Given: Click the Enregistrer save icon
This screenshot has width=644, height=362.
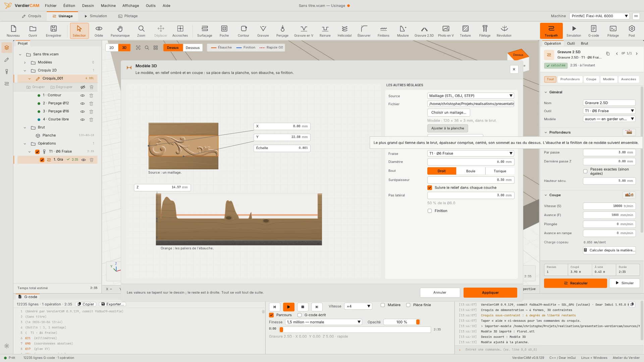Looking at the screenshot, I should click(54, 31).
